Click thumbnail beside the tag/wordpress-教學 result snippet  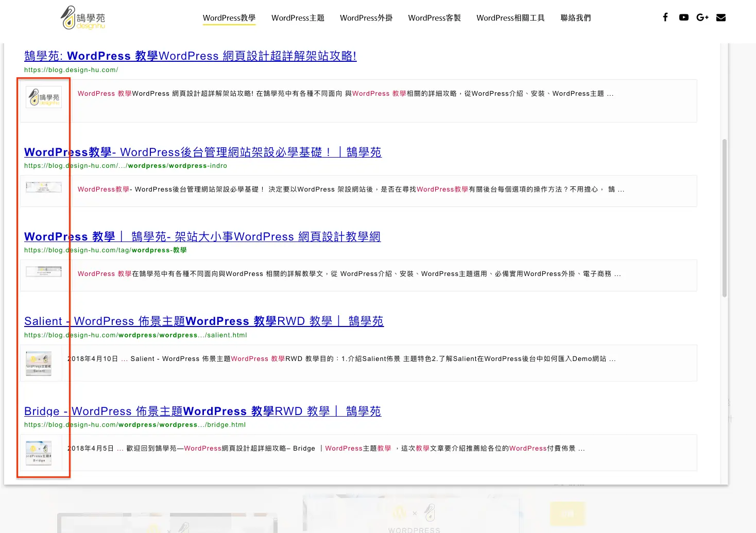(x=44, y=271)
